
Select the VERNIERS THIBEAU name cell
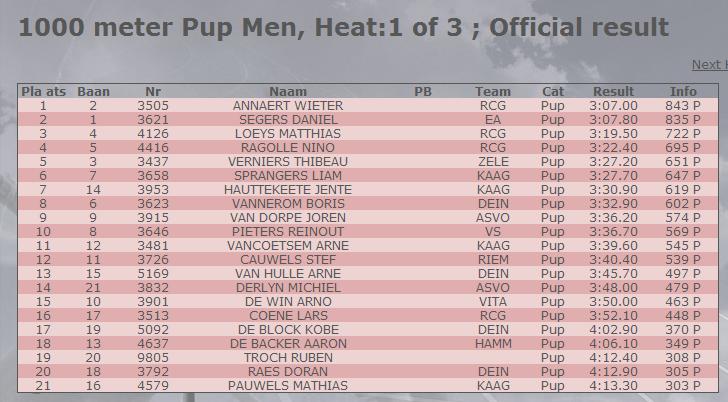pos(288,162)
